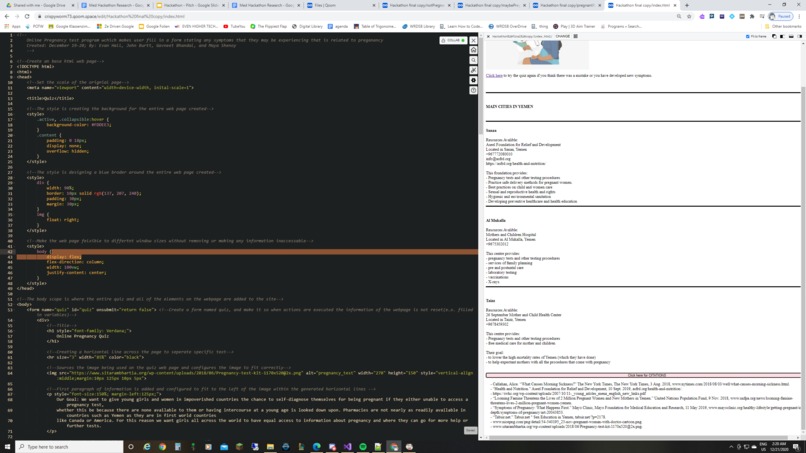Open the 'Digital Library' bookmark

pyautogui.click(x=307, y=26)
